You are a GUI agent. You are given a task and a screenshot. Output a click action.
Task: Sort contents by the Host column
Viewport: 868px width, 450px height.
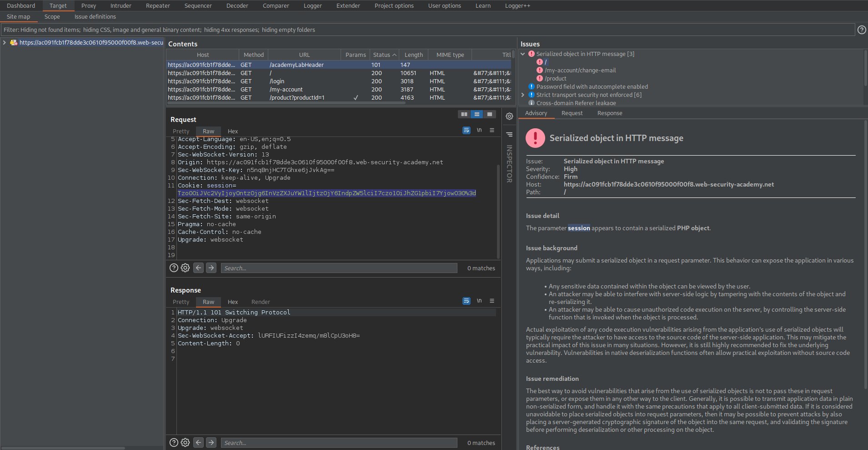[x=203, y=55]
